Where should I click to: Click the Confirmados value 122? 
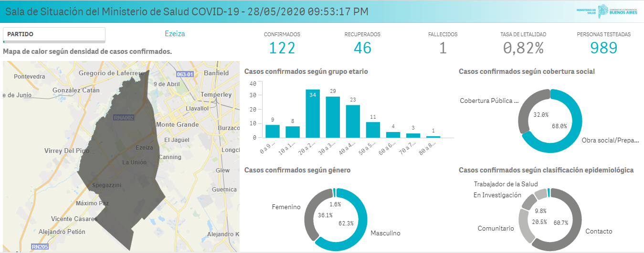pos(282,48)
